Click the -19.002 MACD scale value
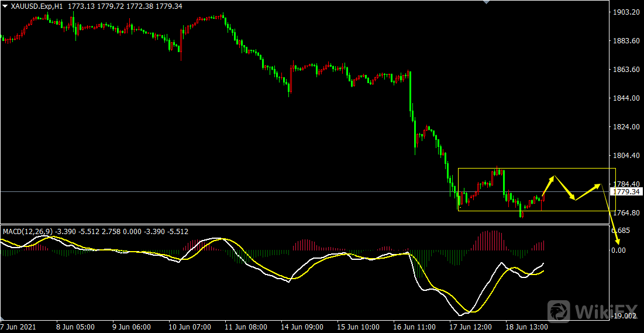644x333 pixels. [x=624, y=316]
